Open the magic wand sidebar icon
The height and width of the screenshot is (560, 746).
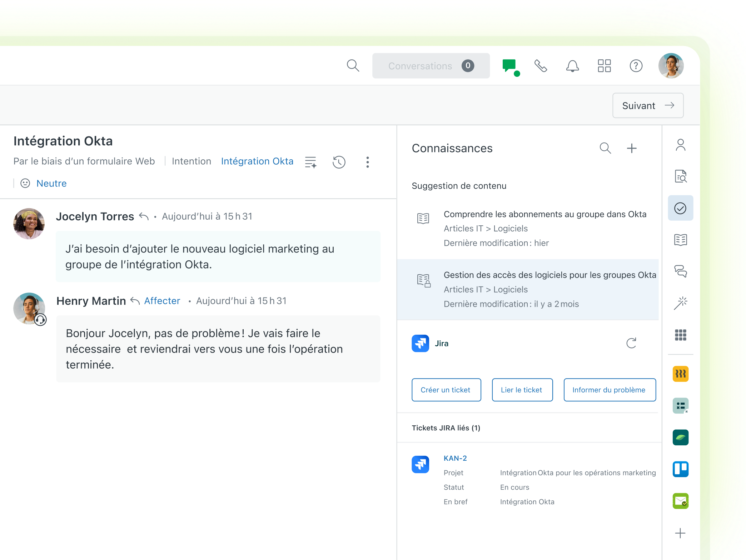[x=680, y=303]
